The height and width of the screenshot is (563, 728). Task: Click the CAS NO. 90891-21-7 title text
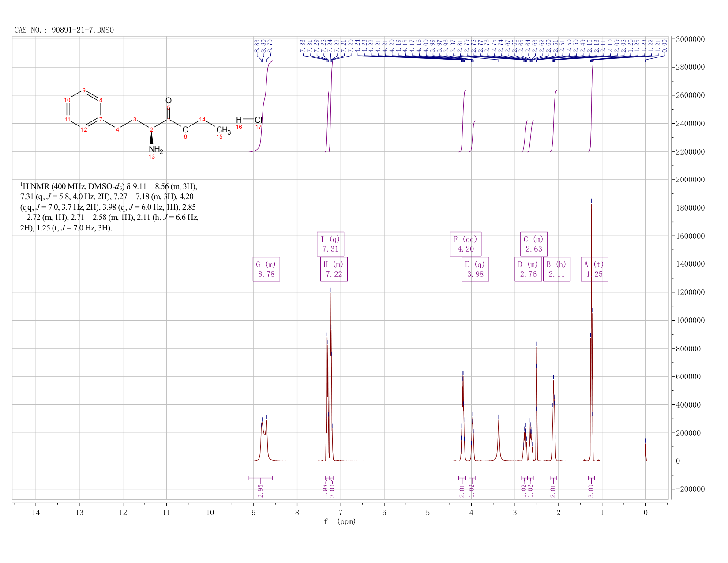point(64,30)
